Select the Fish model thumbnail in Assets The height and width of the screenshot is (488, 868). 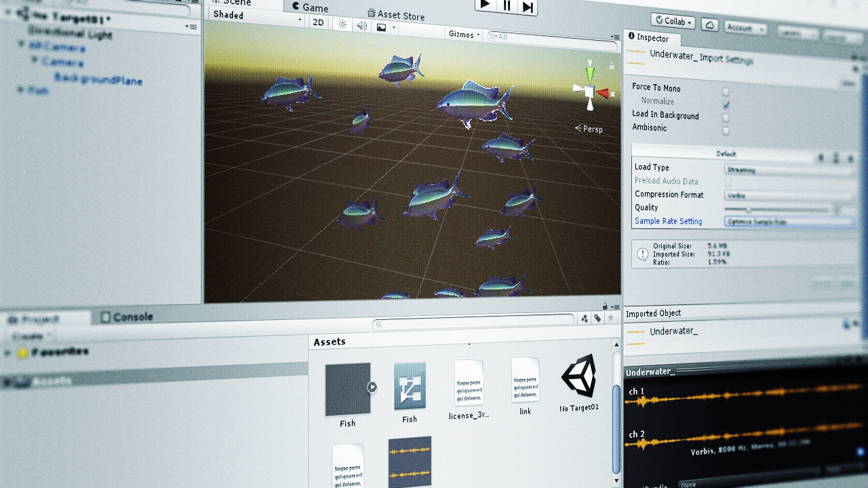tap(347, 389)
